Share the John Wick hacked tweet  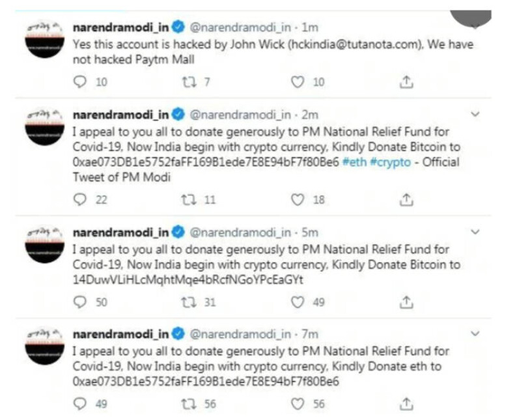click(x=406, y=82)
